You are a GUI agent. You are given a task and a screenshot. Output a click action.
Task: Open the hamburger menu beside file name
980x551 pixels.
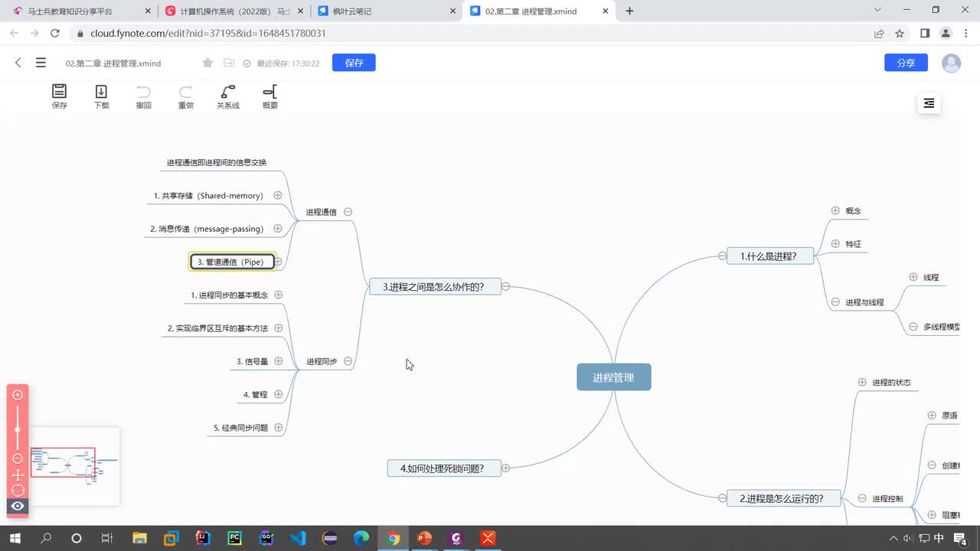click(41, 63)
